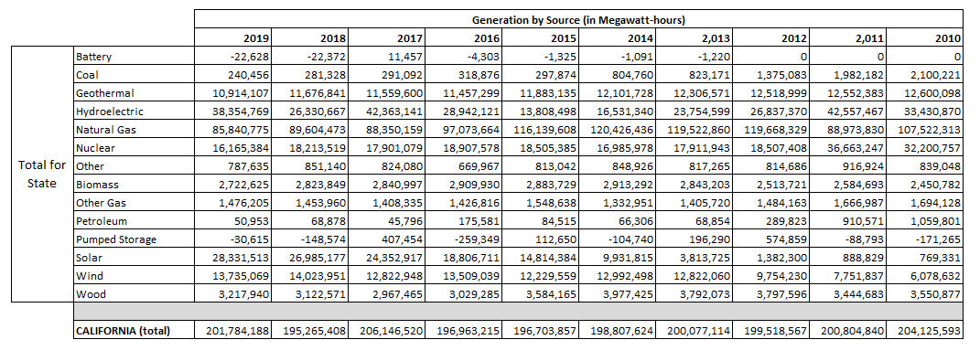980x361 pixels.
Task: Select the 2019 column header cell
Action: click(x=232, y=38)
